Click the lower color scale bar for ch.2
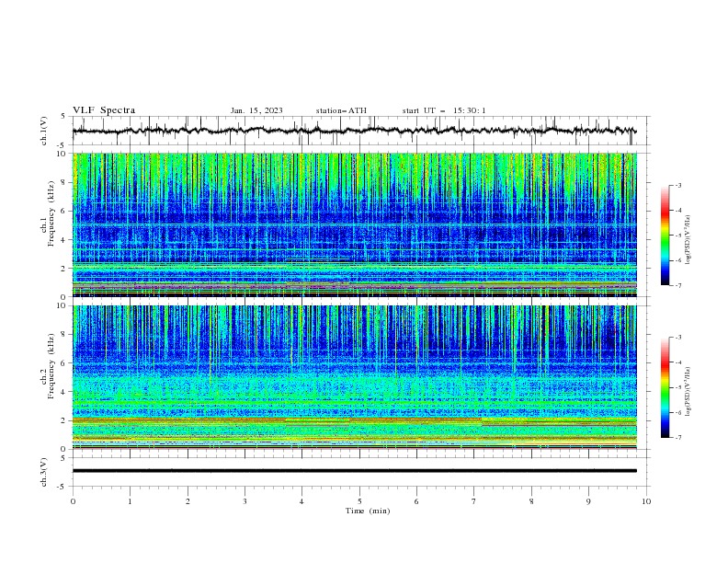Screen dimensions: 728x563 coord(665,387)
